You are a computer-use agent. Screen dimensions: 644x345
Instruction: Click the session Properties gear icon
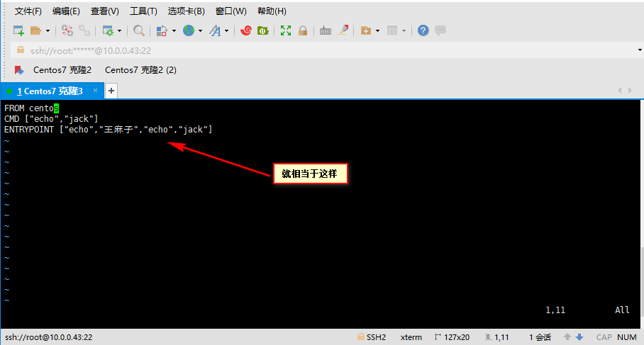108,30
